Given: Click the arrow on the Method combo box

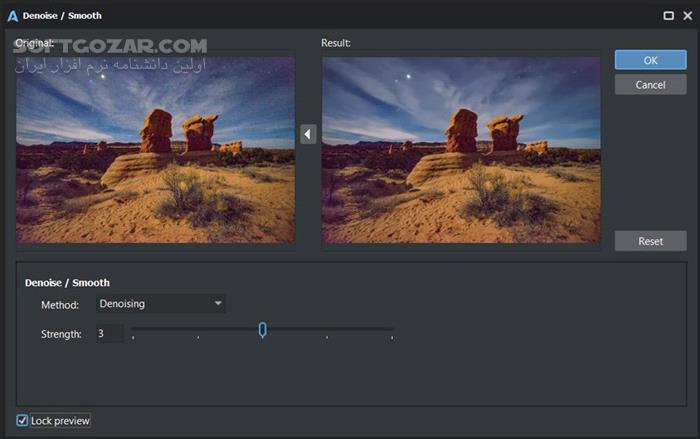Looking at the screenshot, I should (218, 304).
